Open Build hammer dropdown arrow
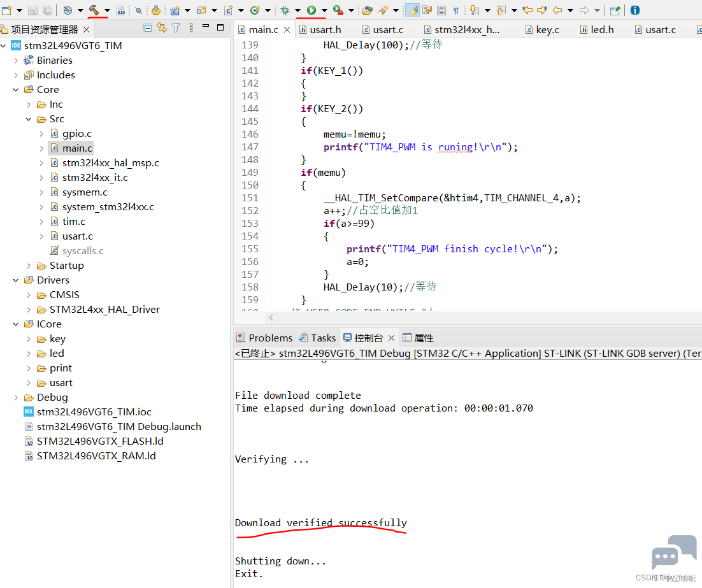The width and height of the screenshot is (702, 588). [108, 10]
